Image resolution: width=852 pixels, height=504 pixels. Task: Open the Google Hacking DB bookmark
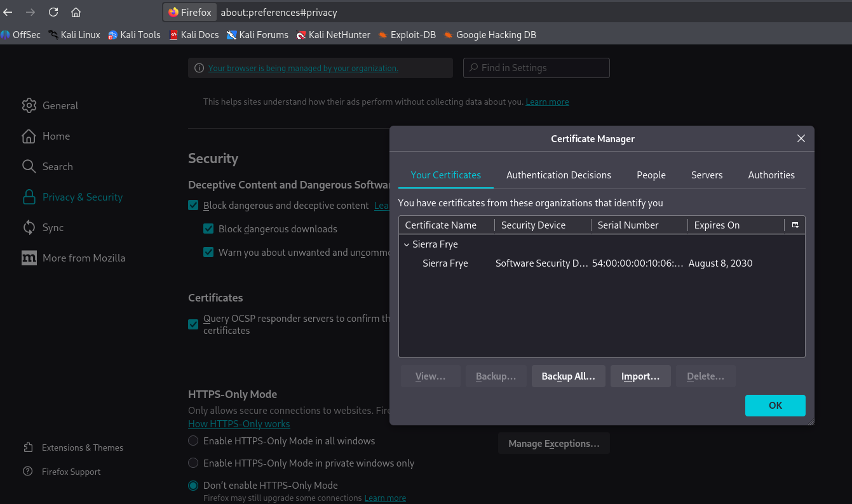point(490,35)
